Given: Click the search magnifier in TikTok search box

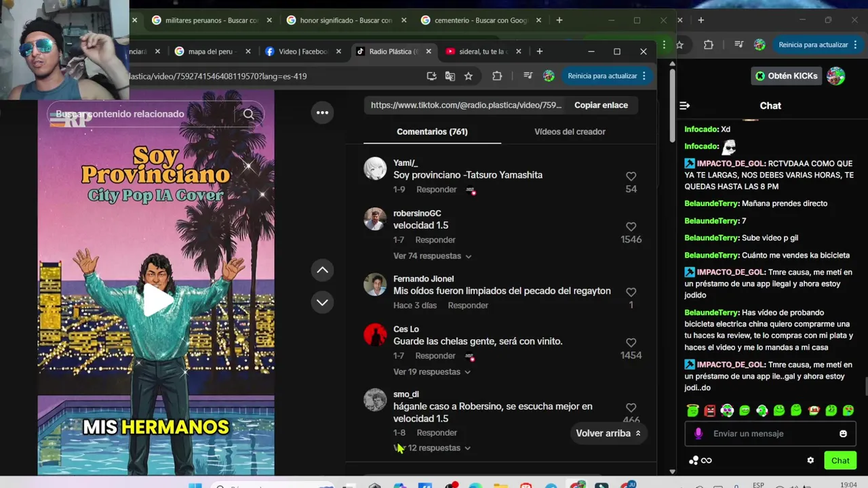Looking at the screenshot, I should click(x=249, y=114).
